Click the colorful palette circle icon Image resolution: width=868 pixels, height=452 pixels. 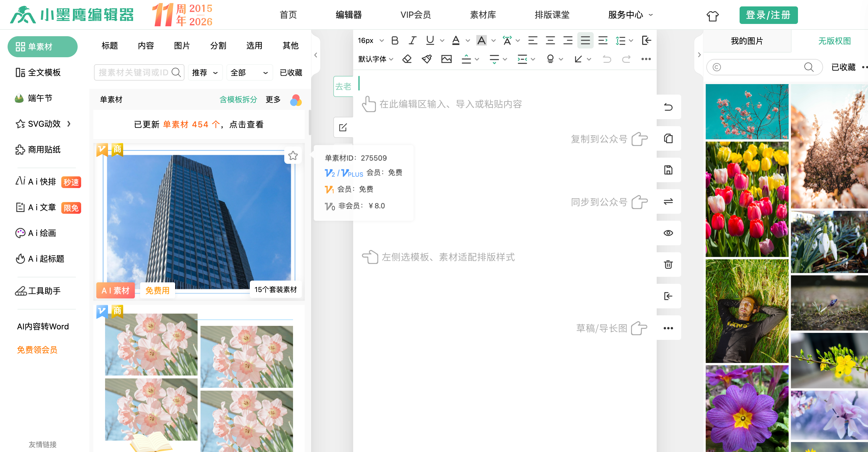tap(296, 100)
